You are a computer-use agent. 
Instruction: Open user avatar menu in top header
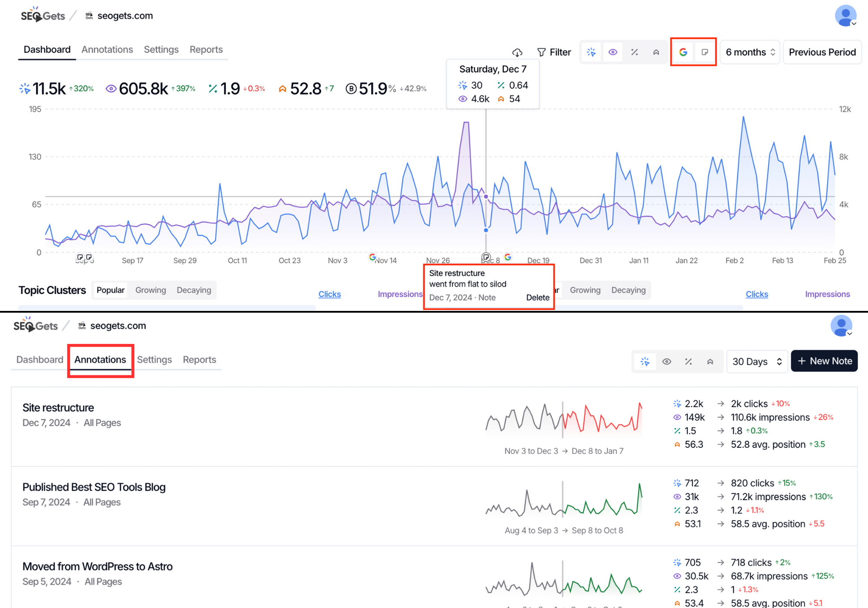pyautogui.click(x=845, y=16)
